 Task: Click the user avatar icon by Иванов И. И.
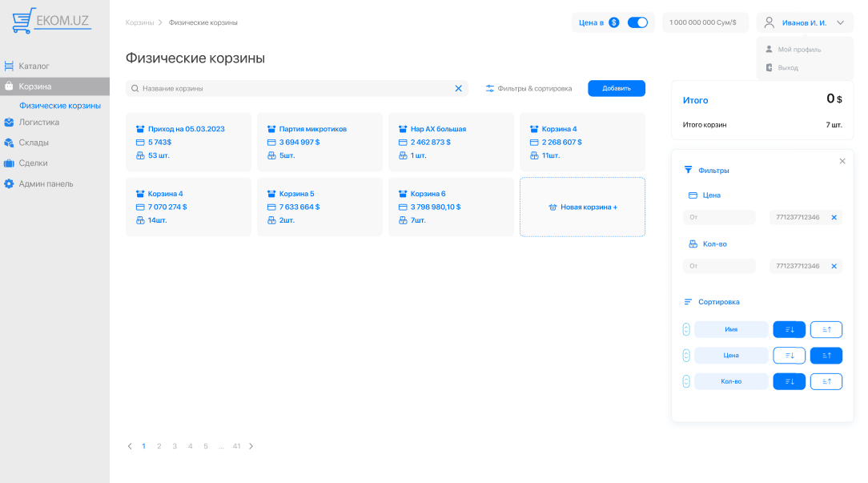[770, 22]
